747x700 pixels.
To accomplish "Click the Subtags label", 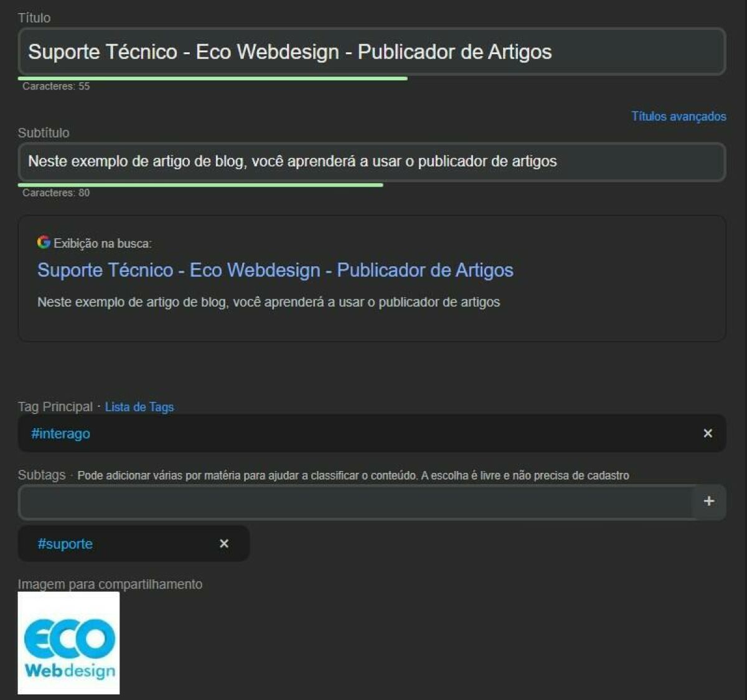I will [x=41, y=475].
